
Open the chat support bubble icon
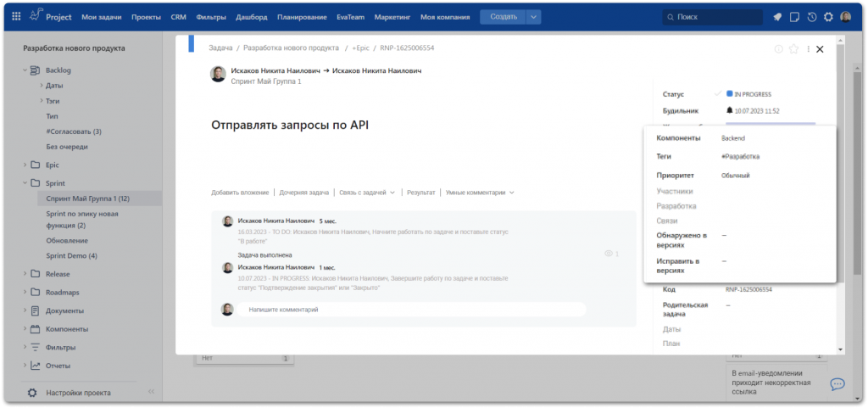[x=837, y=384]
